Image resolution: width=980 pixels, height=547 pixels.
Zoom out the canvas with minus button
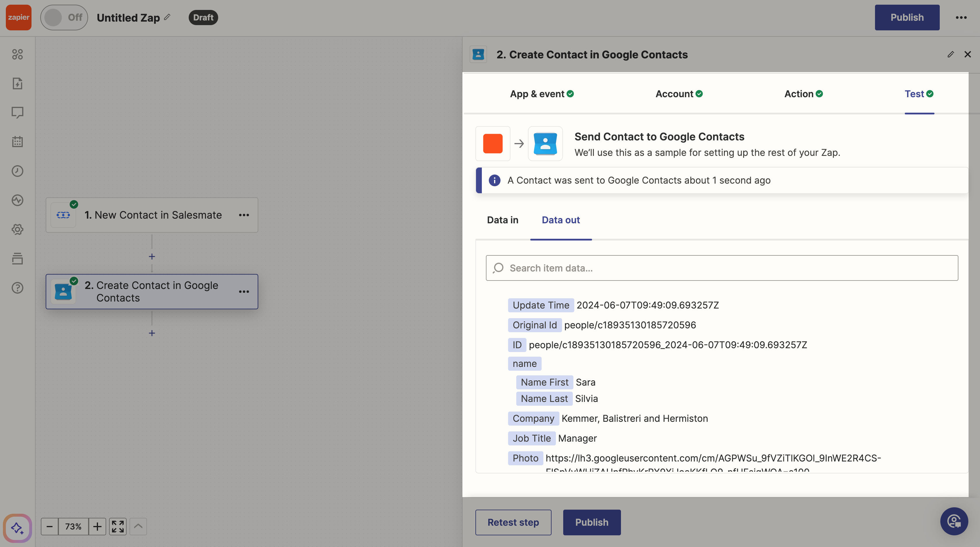[x=50, y=527]
